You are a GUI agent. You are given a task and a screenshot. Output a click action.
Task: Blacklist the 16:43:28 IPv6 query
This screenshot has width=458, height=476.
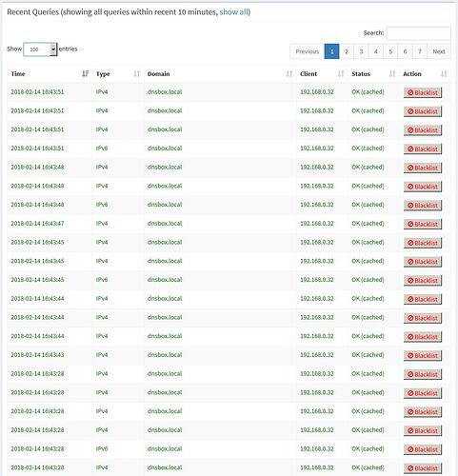click(423, 449)
